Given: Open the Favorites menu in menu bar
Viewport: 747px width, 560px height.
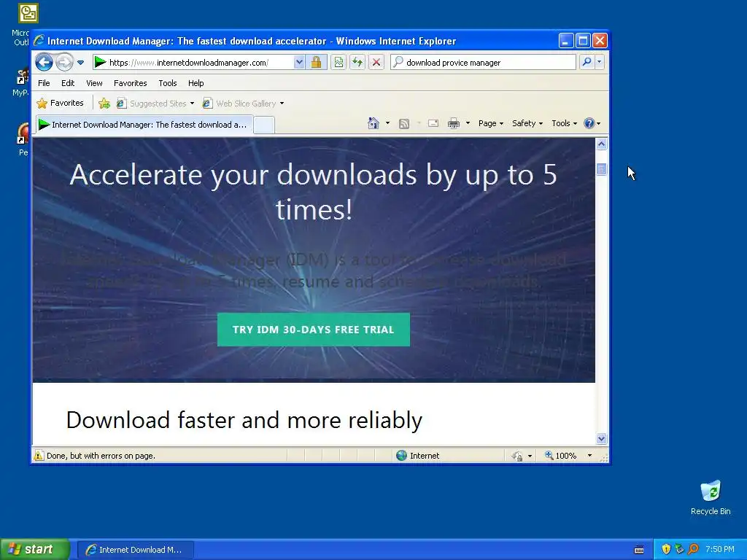Looking at the screenshot, I should (130, 83).
